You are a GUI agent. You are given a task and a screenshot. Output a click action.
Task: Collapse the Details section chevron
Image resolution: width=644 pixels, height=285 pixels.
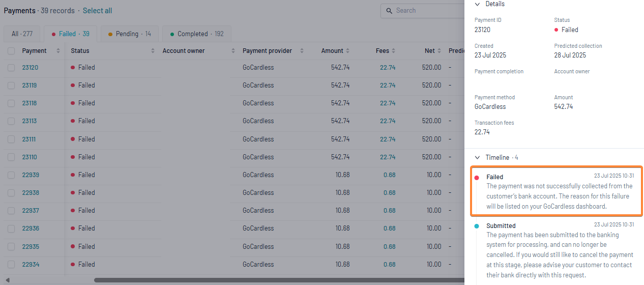pos(477,4)
